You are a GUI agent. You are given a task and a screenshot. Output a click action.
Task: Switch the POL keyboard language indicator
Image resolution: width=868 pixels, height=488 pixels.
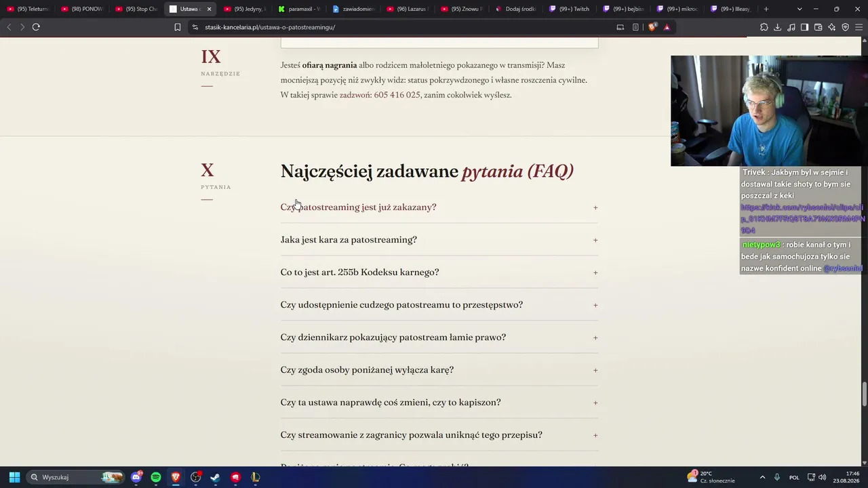click(x=794, y=477)
